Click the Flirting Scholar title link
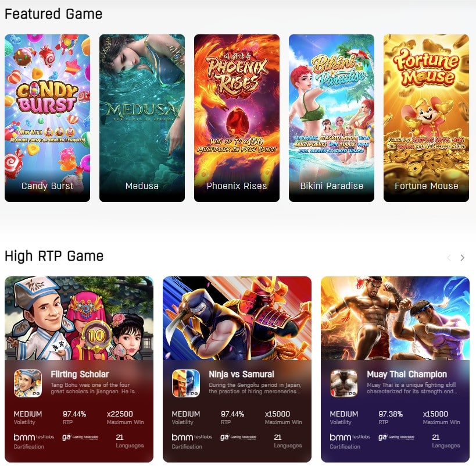The width and height of the screenshot is (476, 466). 80,374
